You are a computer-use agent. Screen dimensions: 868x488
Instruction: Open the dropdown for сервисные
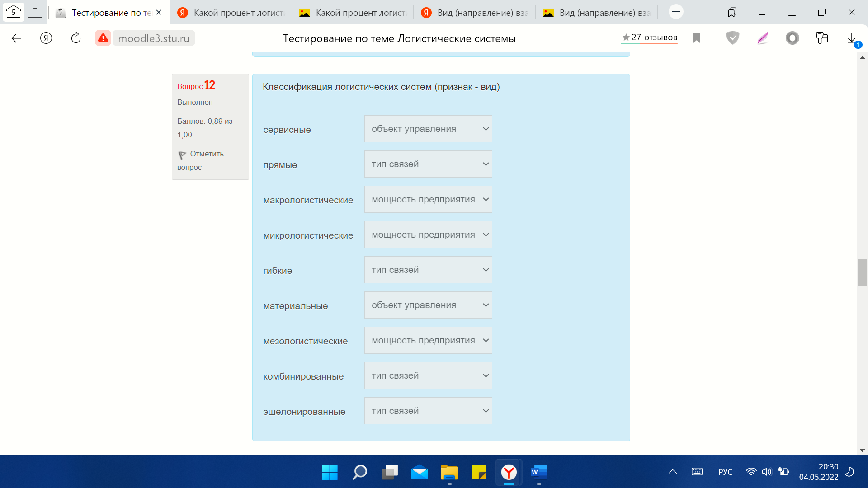428,129
